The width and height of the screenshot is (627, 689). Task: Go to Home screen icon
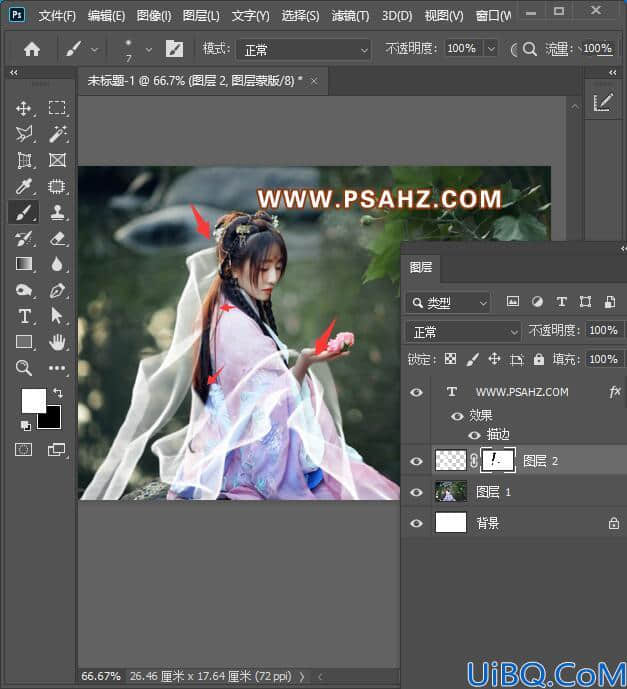coord(32,49)
